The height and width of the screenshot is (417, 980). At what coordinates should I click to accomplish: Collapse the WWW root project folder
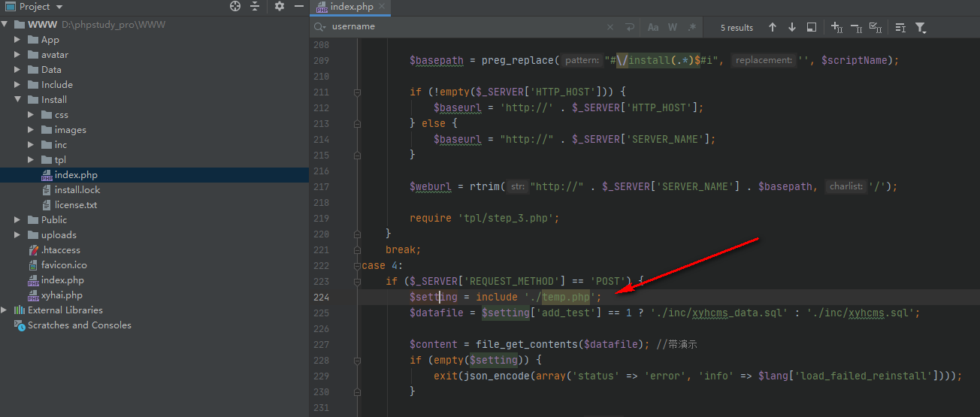click(5, 25)
